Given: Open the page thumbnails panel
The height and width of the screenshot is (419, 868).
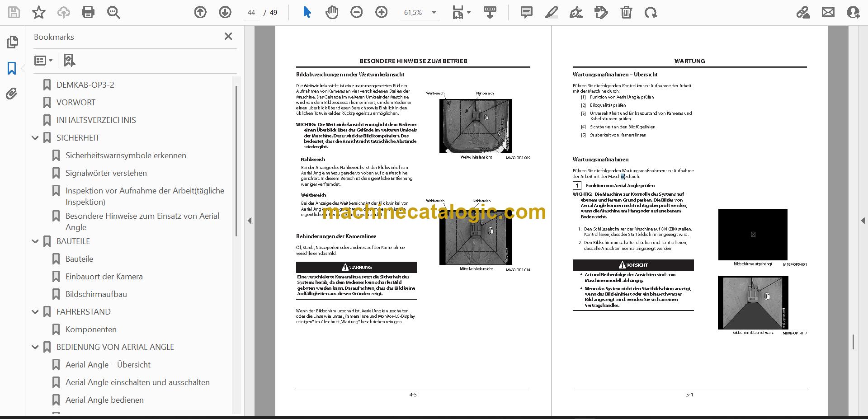Looking at the screenshot, I should click(12, 42).
